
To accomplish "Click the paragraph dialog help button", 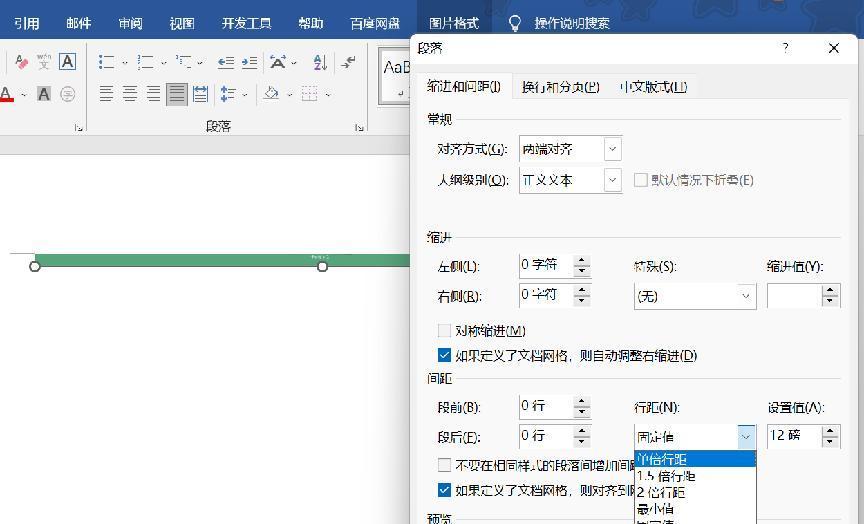I will [x=785, y=48].
